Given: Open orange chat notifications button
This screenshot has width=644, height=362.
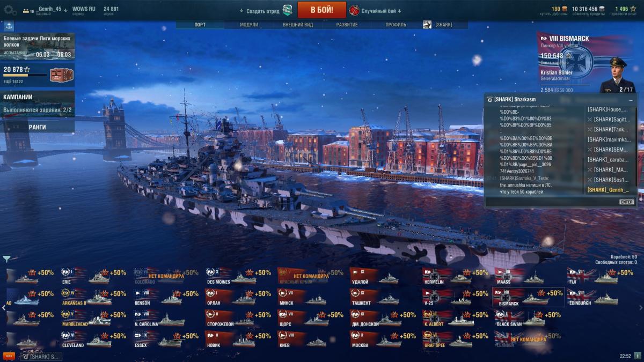Looking at the screenshot, I should tap(8, 356).
